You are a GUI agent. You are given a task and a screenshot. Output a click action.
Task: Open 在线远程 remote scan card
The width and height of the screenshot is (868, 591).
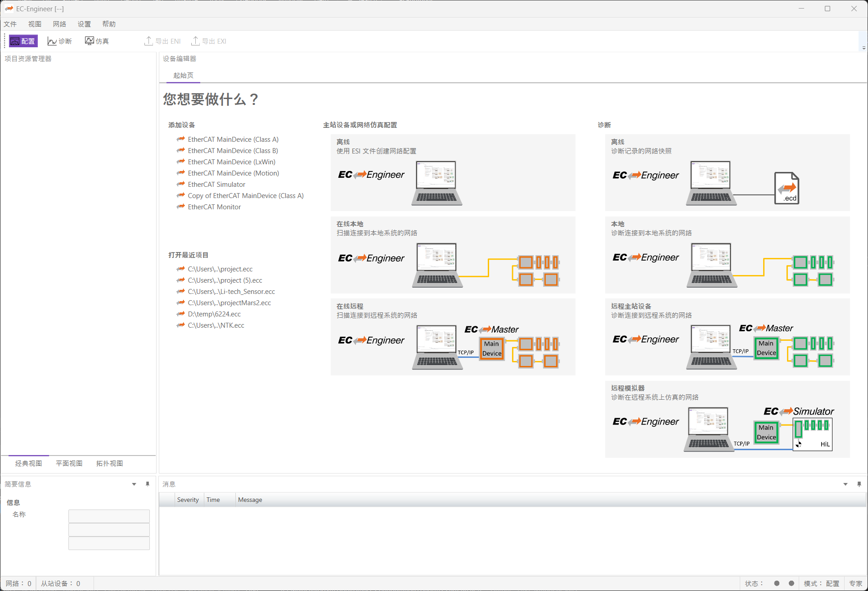(x=453, y=337)
